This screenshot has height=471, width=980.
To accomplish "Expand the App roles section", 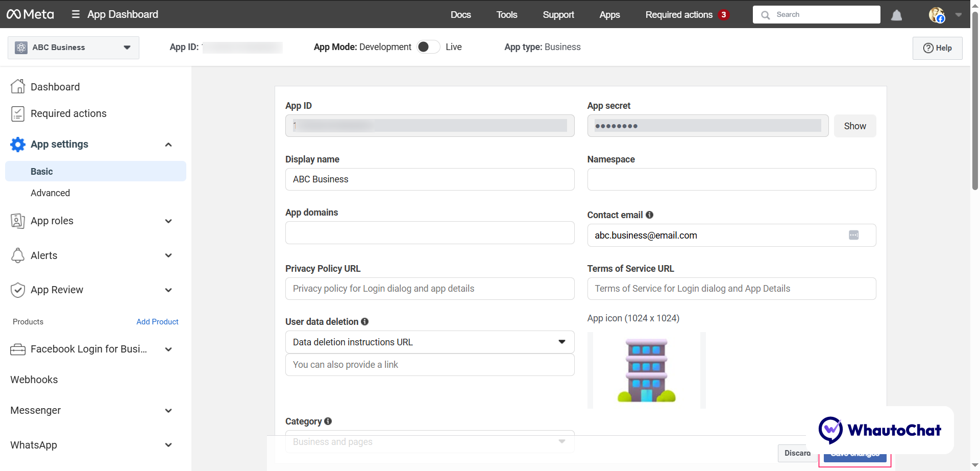I will click(168, 221).
